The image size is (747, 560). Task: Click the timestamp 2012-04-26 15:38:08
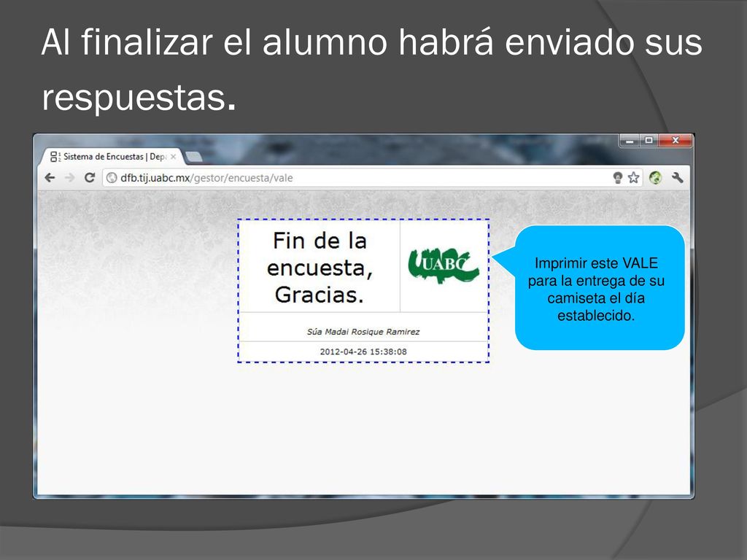pos(363,351)
